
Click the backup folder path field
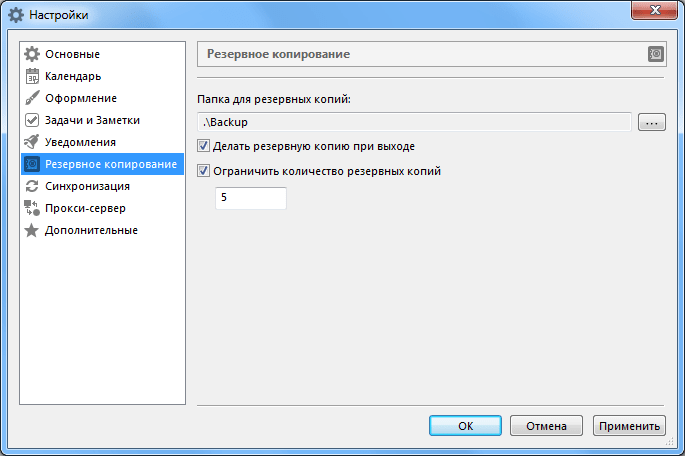pyautogui.click(x=414, y=122)
